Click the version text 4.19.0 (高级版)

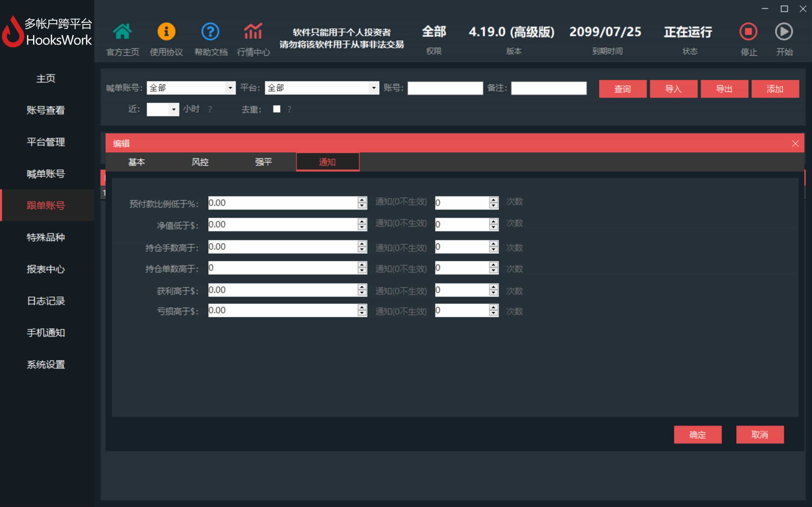click(x=512, y=32)
